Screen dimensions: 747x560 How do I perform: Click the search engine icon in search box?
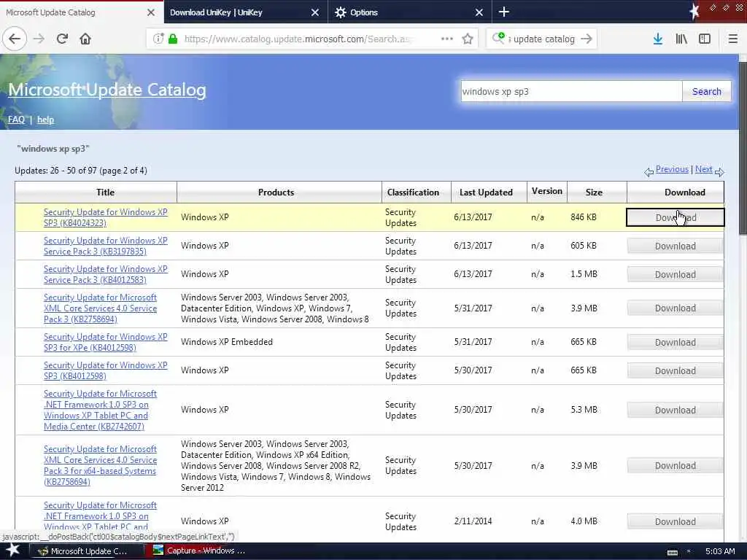[x=499, y=38]
